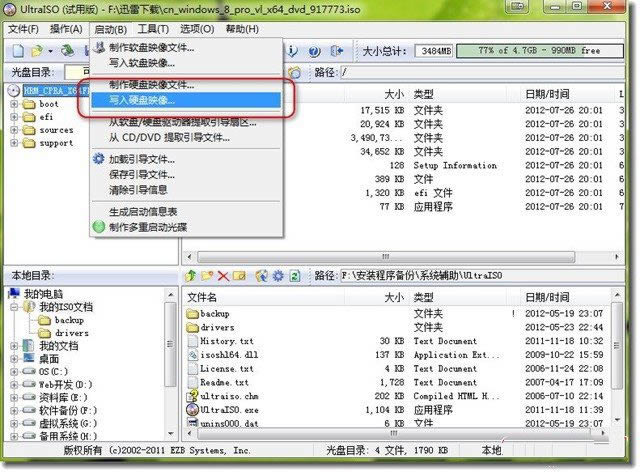Open the 操作(A) menu
The image size is (640, 472).
[x=66, y=29]
